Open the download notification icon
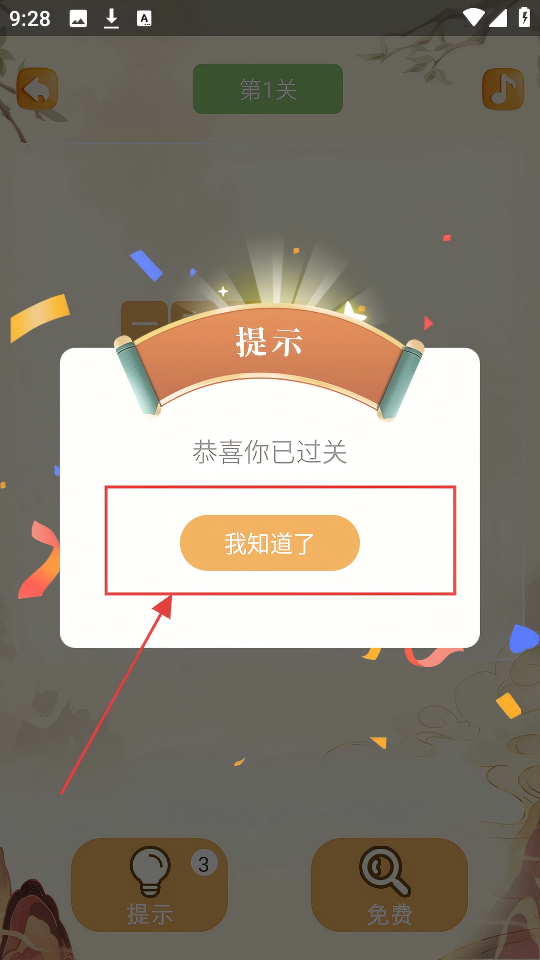Screen dimensions: 540x960 111,18
